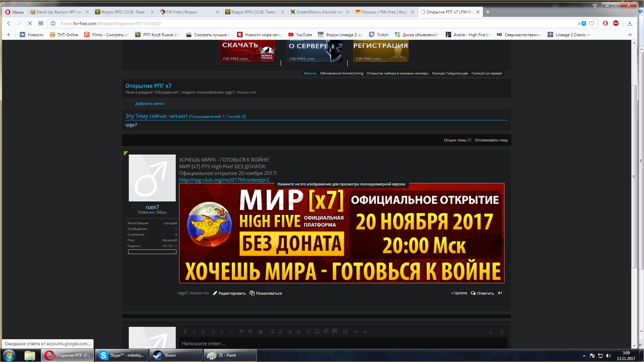644x362 pixels.
Task: Toggle italic formatting in reply editor
Action: (x=194, y=331)
